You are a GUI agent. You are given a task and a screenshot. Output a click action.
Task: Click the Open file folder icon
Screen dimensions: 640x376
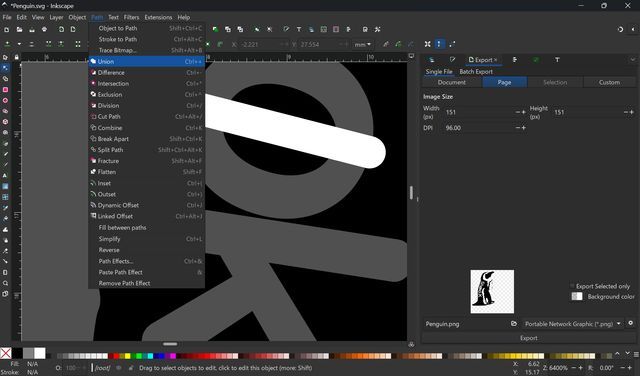pyautogui.click(x=19, y=29)
